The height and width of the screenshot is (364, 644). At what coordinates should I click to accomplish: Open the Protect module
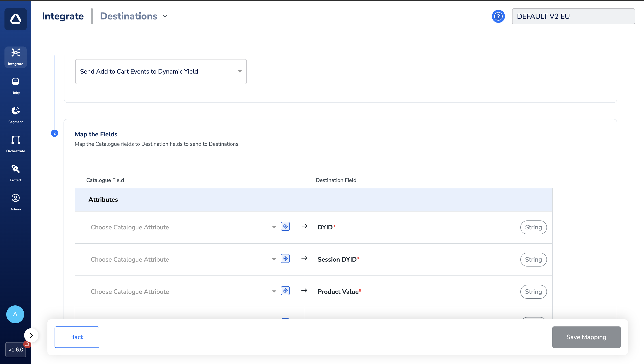(x=15, y=173)
